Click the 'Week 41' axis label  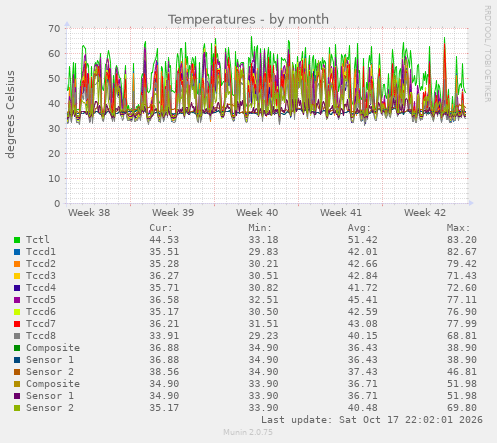(341, 212)
